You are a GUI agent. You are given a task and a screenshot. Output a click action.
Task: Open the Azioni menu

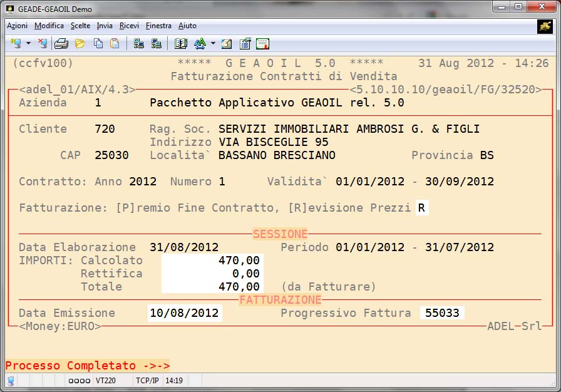(17, 26)
